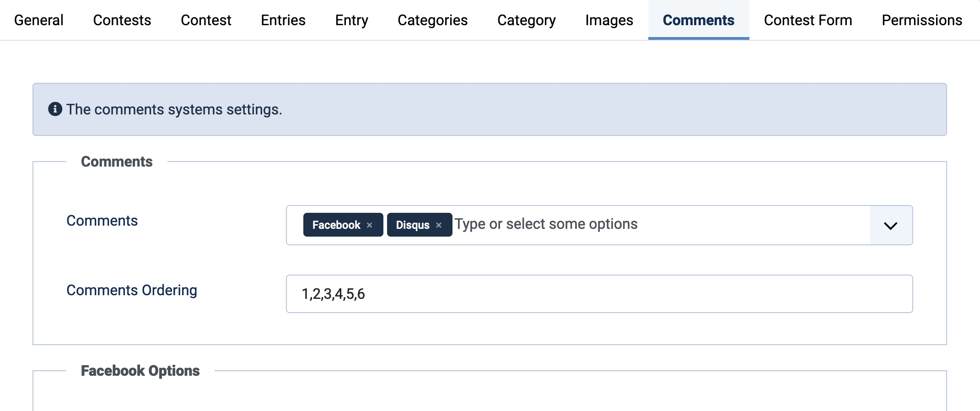The height and width of the screenshot is (411, 980).
Task: Switch to the Permissions tab
Action: 921,20
